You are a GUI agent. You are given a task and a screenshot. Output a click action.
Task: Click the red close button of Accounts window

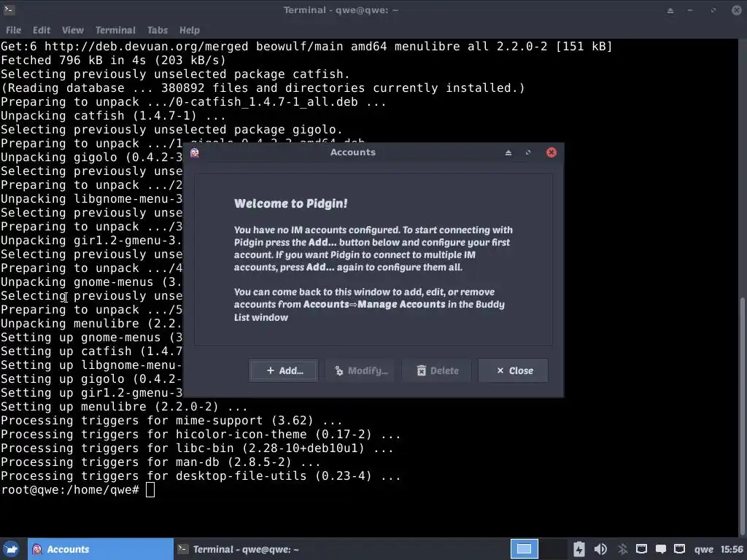tap(551, 152)
